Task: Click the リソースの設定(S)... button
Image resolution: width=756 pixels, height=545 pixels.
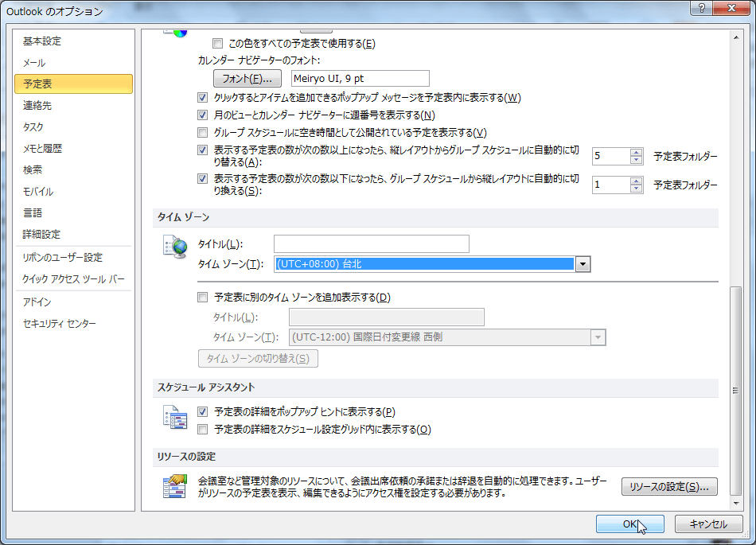Action: coord(669,487)
